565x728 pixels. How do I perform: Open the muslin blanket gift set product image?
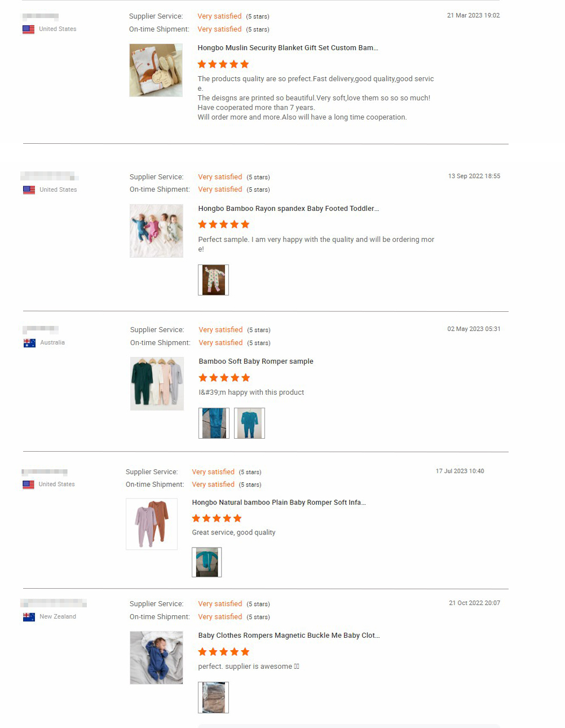(156, 70)
